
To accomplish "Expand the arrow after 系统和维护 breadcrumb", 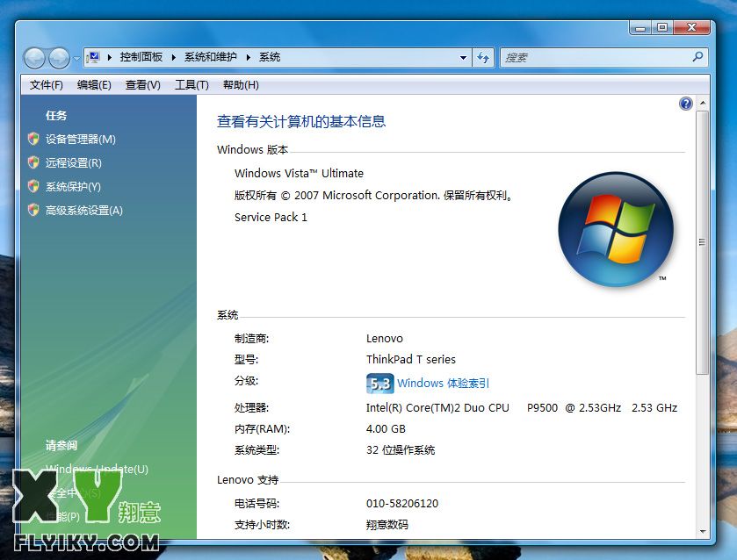I will click(x=249, y=57).
